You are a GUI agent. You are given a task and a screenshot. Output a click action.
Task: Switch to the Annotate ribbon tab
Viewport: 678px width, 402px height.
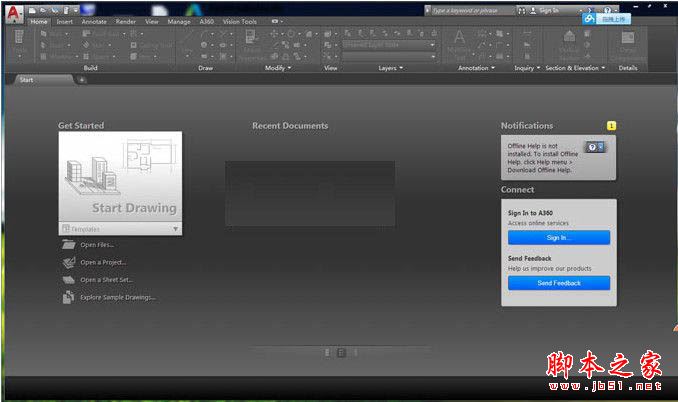[x=94, y=21]
